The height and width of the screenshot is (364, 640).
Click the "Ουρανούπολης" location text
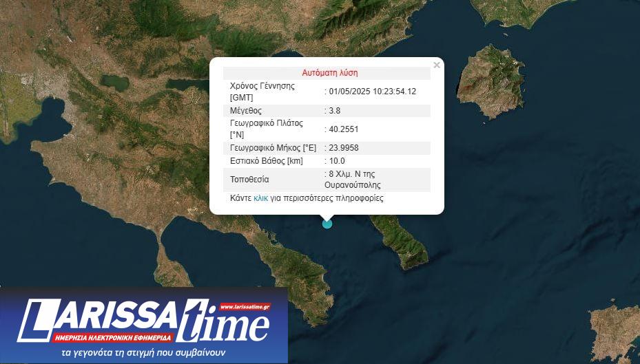352,185
